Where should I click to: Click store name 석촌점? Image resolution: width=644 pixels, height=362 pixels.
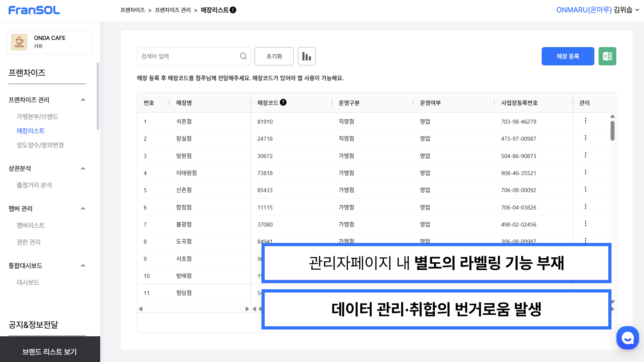184,121
